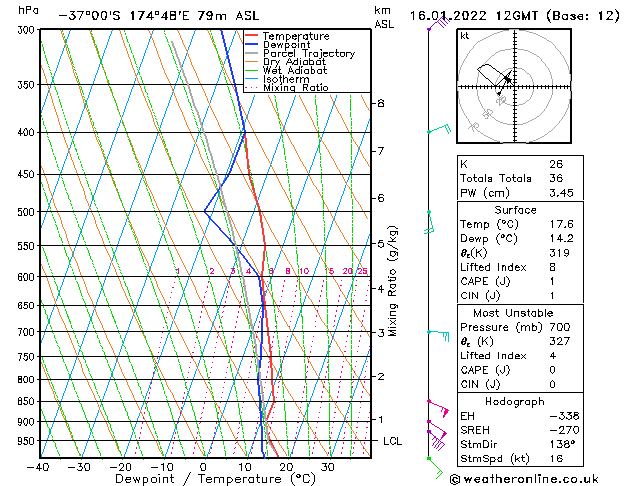The width and height of the screenshot is (629, 486).
Task: Select the 'Dewpoint' legend entry
Action: pos(286,45)
